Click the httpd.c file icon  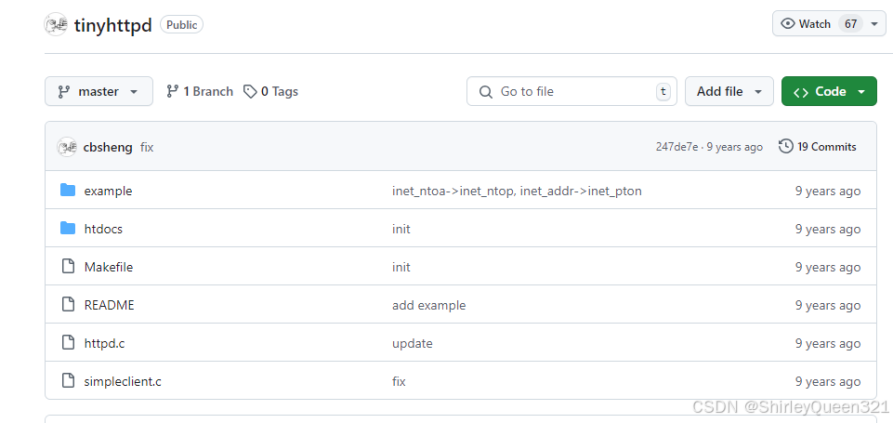click(x=68, y=343)
